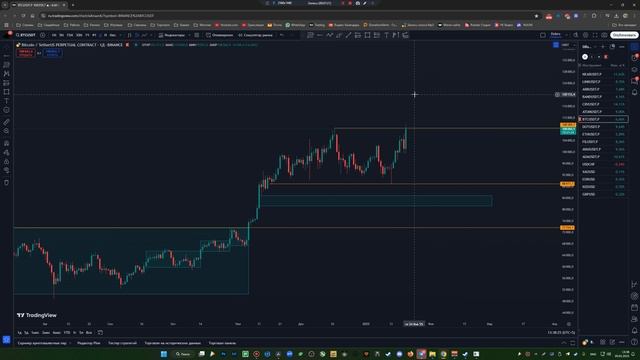Click the red sell price button
This screenshot has height=360, width=640.
[26, 53]
